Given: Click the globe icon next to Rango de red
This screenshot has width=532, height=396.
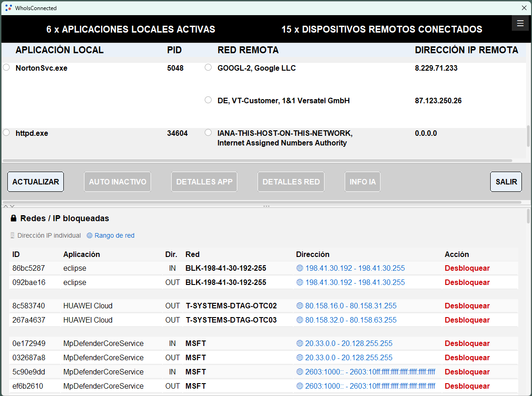Looking at the screenshot, I should tap(90, 236).
